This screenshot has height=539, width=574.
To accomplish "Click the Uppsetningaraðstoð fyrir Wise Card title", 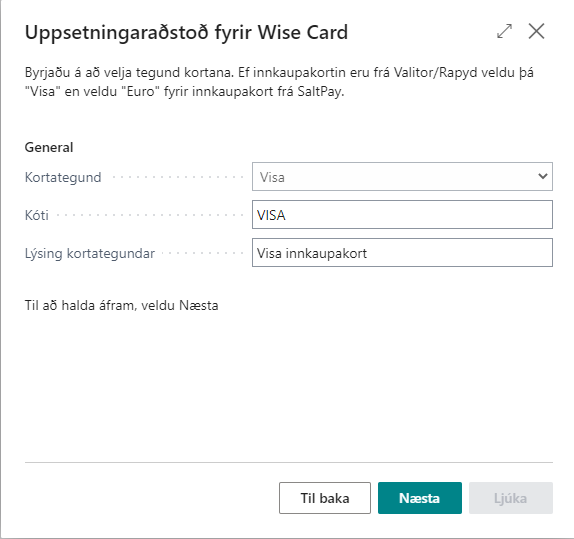I will (x=186, y=33).
